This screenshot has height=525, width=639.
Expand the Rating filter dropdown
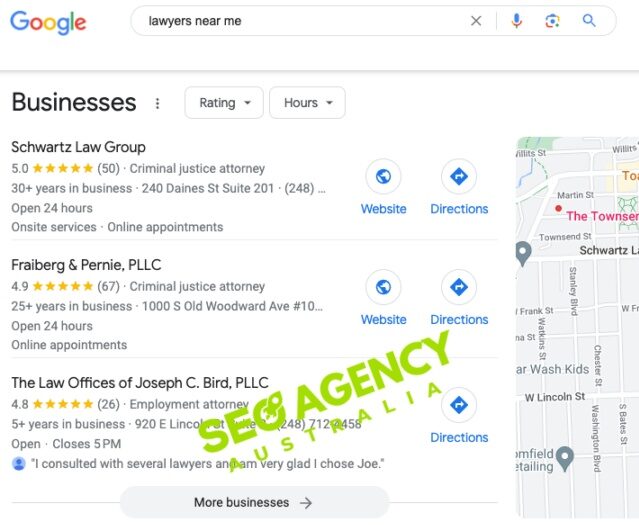point(224,103)
